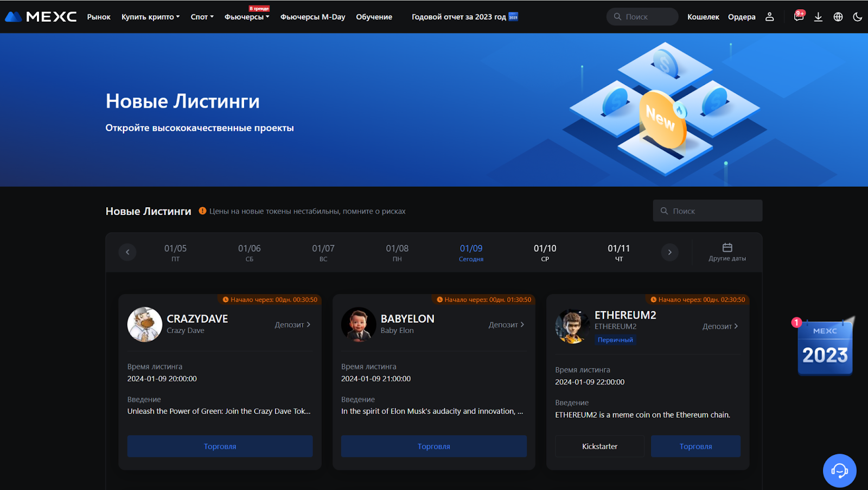
Task: Go to next dates with right arrow
Action: (670, 252)
